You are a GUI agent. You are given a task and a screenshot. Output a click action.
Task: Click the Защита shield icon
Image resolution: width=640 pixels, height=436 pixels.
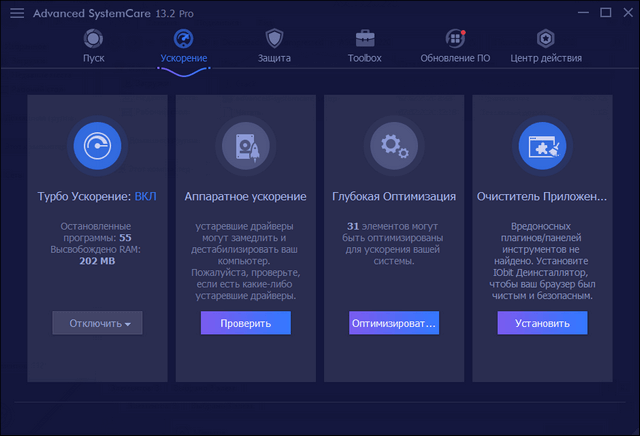274,39
